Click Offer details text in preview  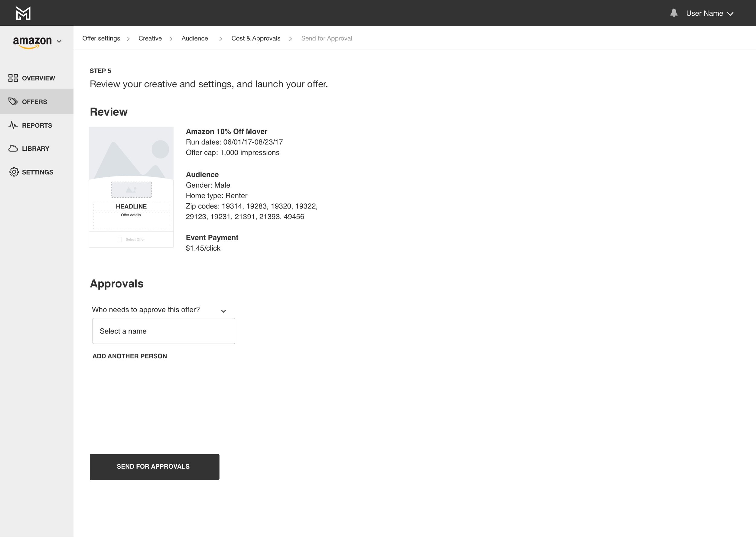131,215
